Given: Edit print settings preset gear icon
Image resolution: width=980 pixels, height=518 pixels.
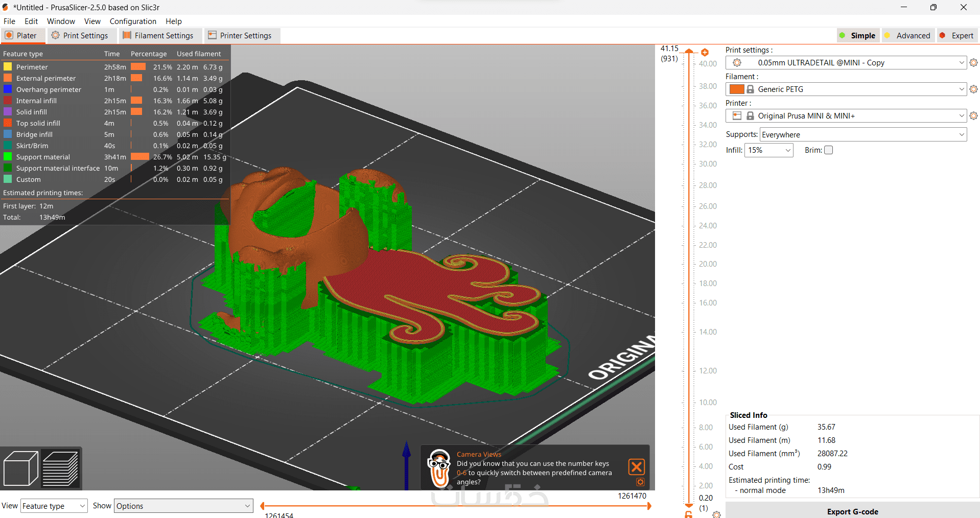Looking at the screenshot, I should 973,63.
